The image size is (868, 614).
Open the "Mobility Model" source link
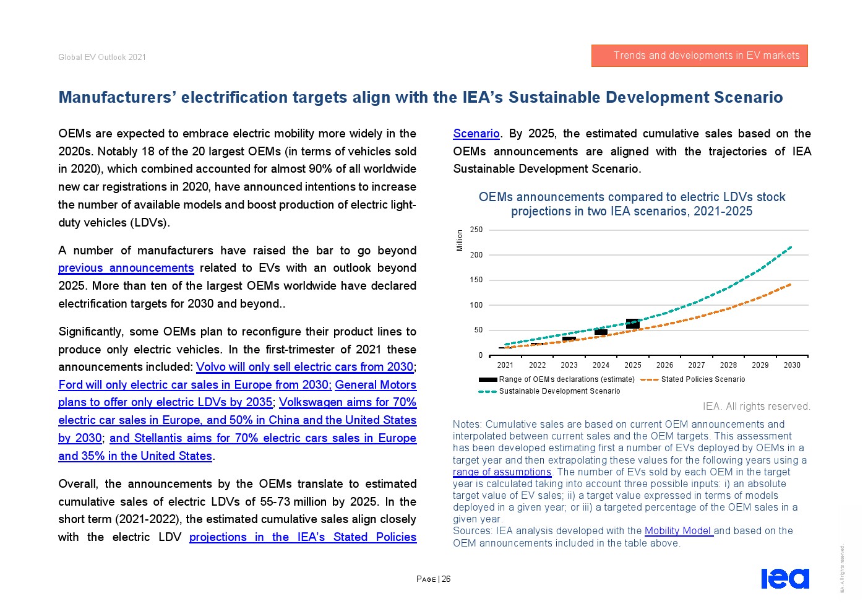point(679,531)
